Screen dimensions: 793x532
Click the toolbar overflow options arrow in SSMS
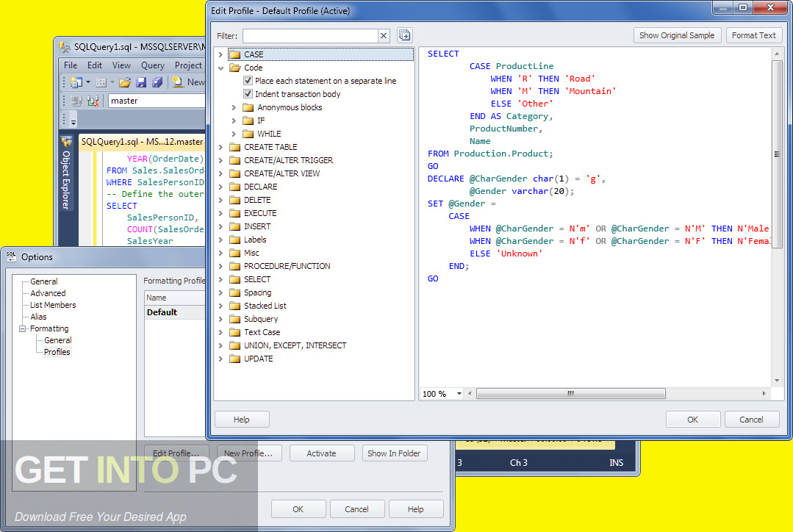tap(73, 122)
